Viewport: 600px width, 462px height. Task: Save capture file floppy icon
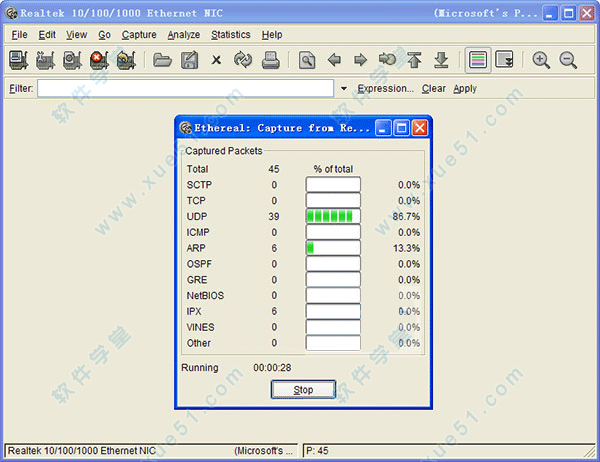point(189,60)
